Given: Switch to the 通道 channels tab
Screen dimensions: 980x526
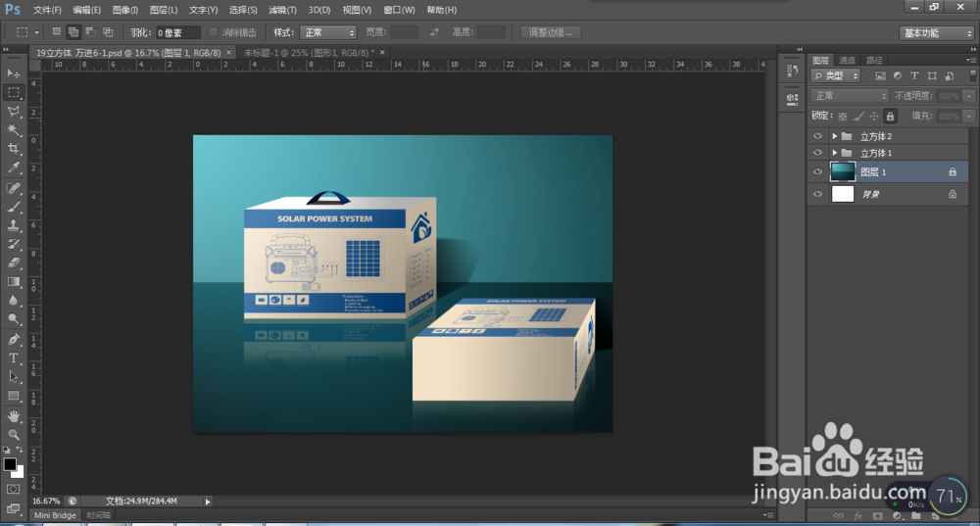Looking at the screenshot, I should (847, 60).
